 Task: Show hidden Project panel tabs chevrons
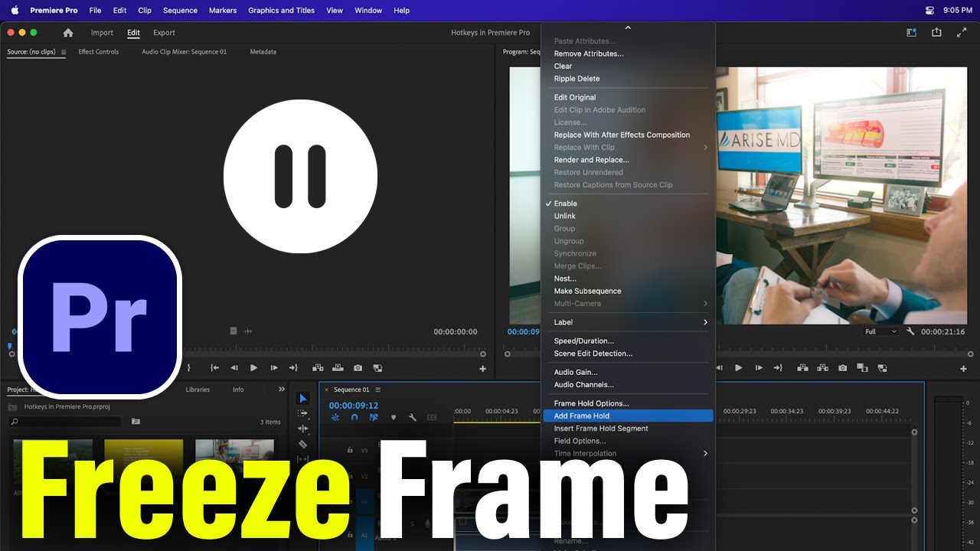281,390
